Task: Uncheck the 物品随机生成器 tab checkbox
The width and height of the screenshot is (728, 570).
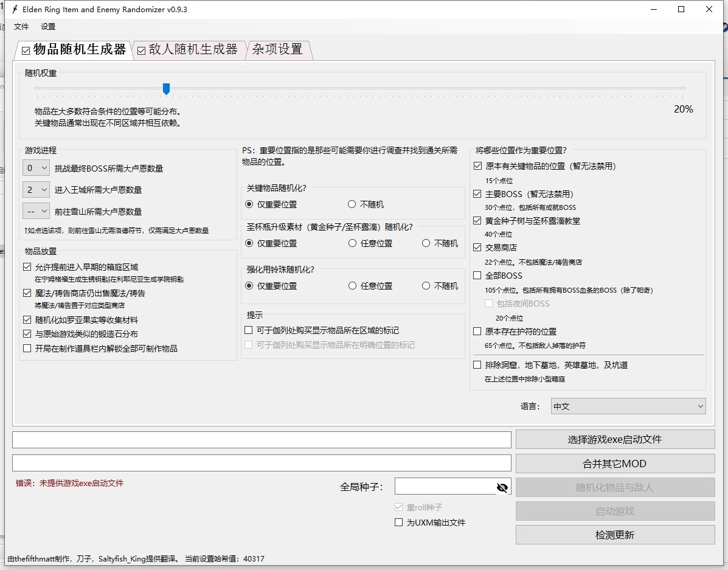Action: click(26, 50)
